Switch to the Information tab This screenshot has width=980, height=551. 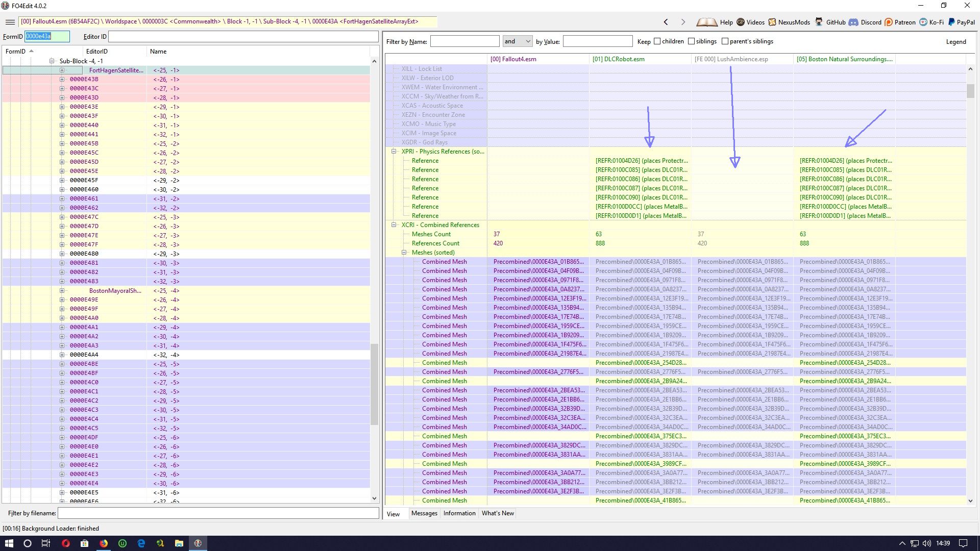click(x=459, y=513)
